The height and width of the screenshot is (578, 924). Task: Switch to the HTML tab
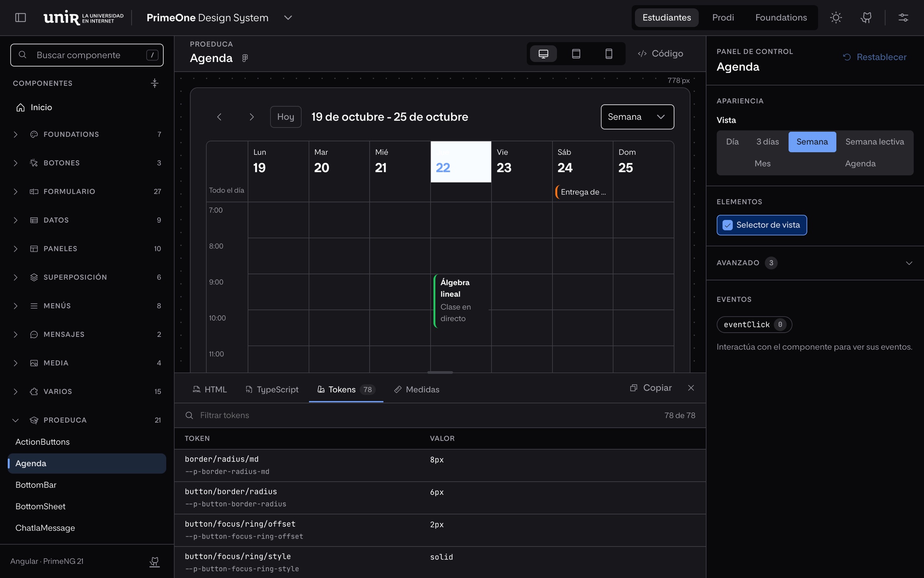pos(210,390)
